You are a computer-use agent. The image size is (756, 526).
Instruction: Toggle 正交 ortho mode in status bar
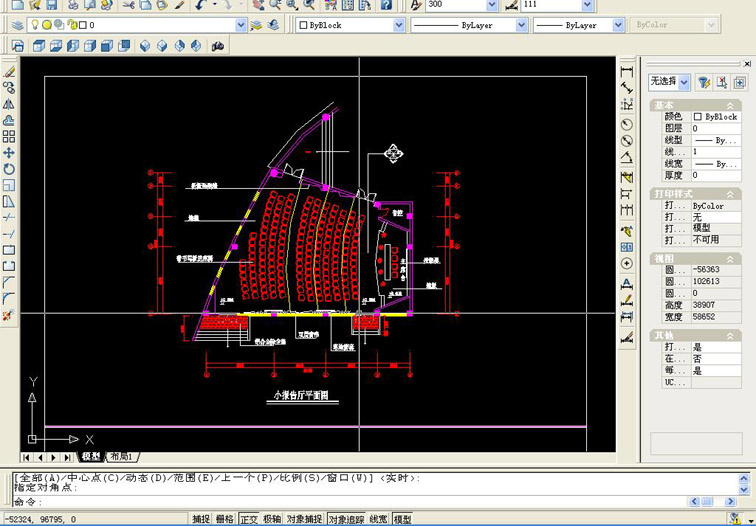click(x=249, y=519)
